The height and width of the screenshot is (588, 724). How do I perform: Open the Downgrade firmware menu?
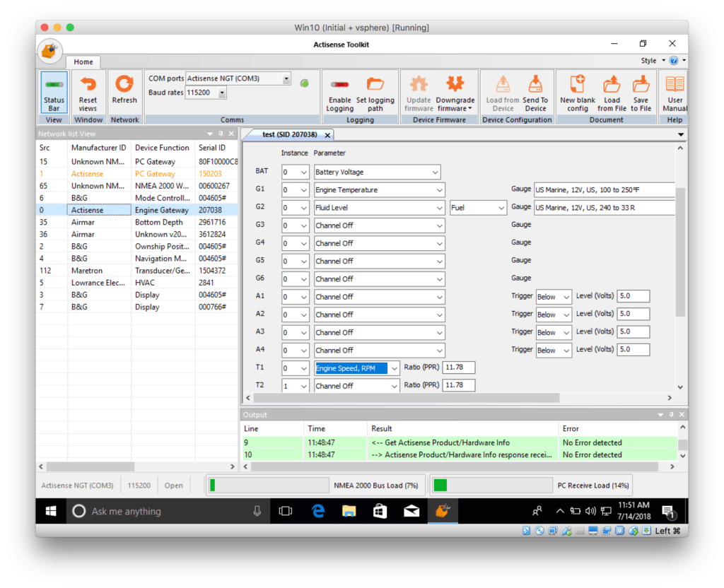[455, 94]
